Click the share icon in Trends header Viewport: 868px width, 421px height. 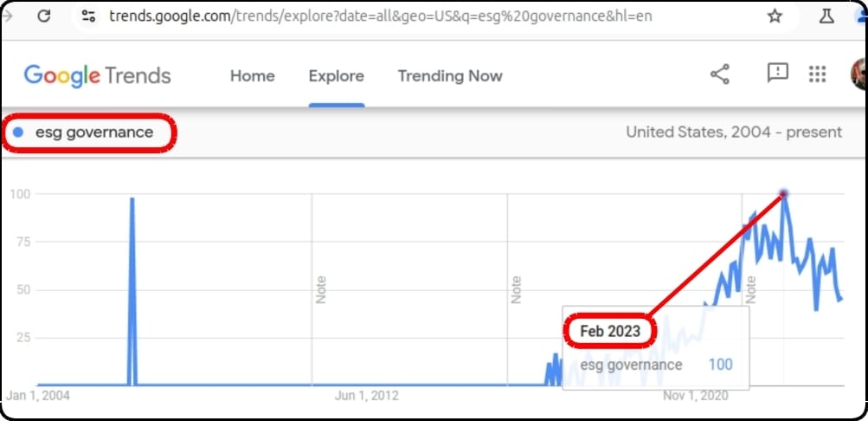coord(720,74)
